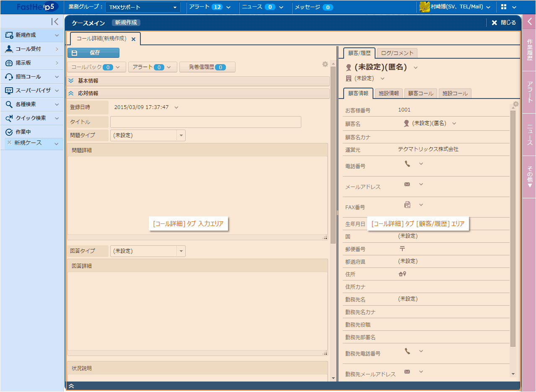The width and height of the screenshot is (536, 392).
Task: Click the 発着信履歴 button
Action: [x=207, y=67]
